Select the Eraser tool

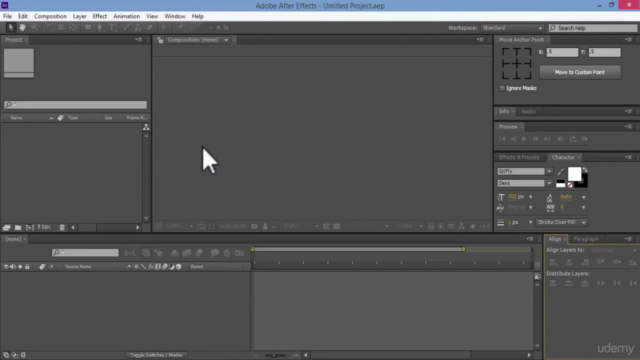[x=150, y=27]
